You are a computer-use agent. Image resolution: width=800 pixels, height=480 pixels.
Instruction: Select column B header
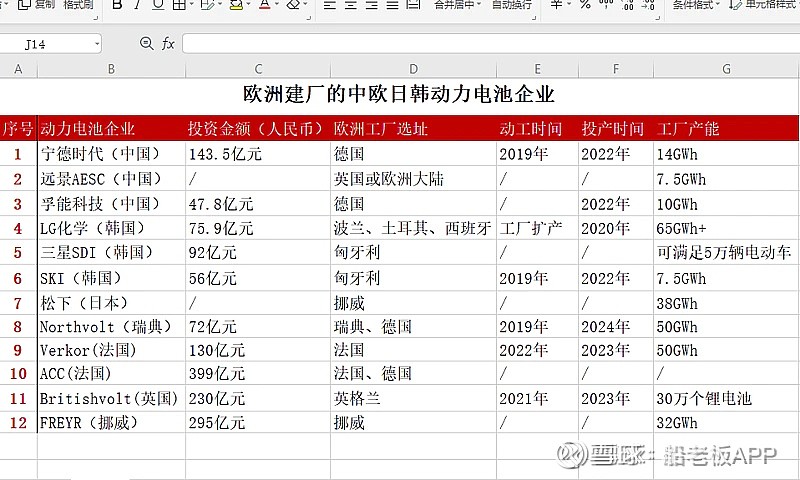click(111, 69)
